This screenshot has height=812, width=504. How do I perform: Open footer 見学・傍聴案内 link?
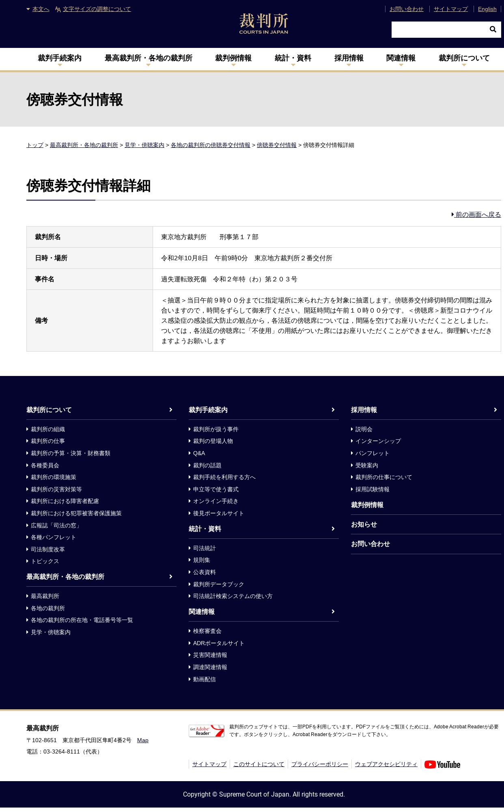[x=51, y=632]
